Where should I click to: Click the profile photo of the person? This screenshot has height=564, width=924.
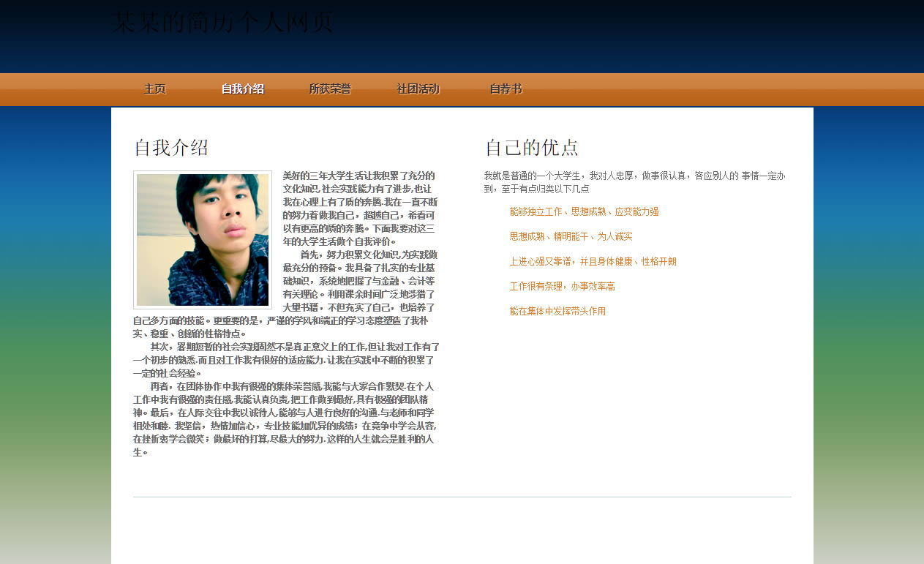point(203,240)
